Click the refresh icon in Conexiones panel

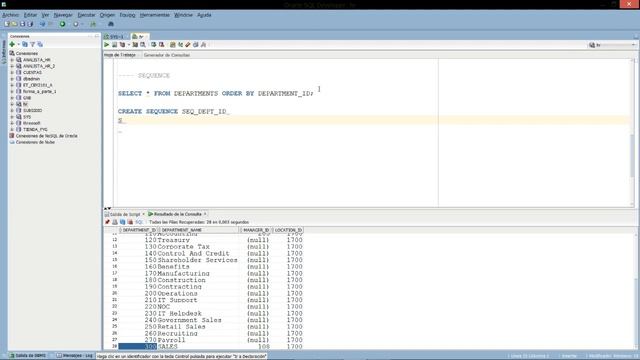click(25, 44)
